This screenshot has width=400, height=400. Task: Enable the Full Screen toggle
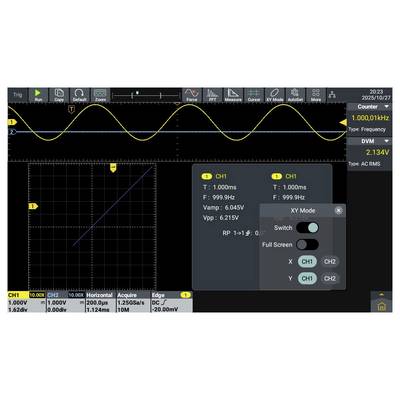pyautogui.click(x=307, y=245)
